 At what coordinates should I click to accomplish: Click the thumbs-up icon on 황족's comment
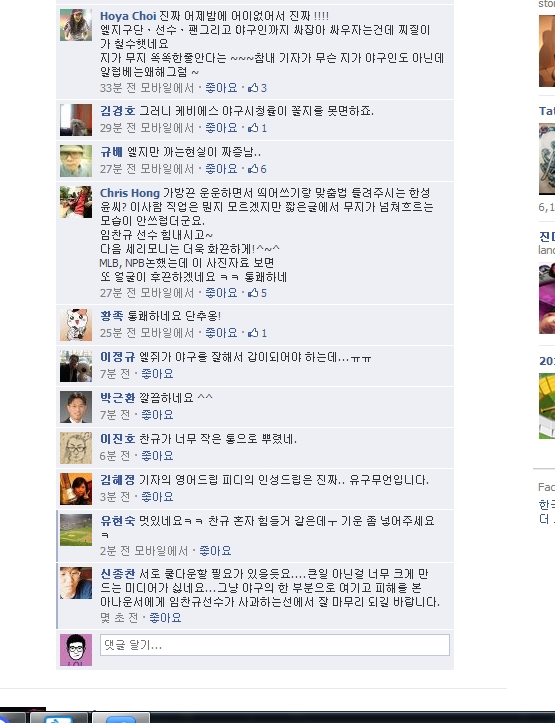pos(253,332)
